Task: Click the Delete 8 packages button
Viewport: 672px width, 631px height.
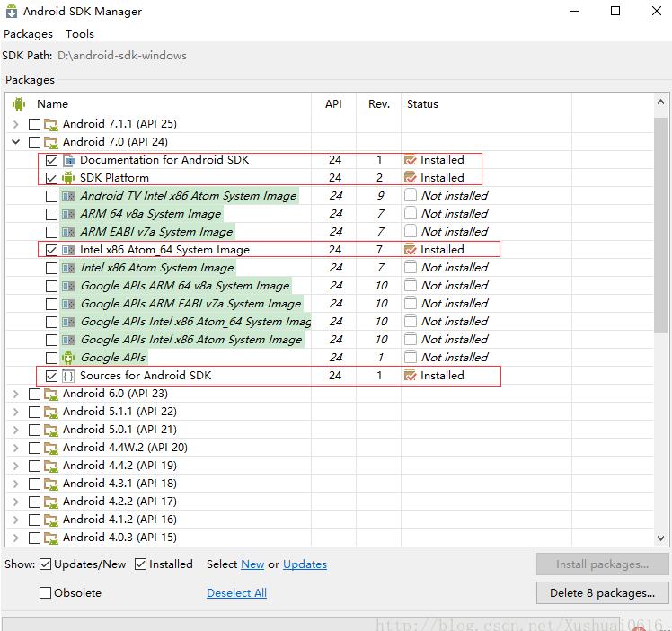Action: coord(602,593)
